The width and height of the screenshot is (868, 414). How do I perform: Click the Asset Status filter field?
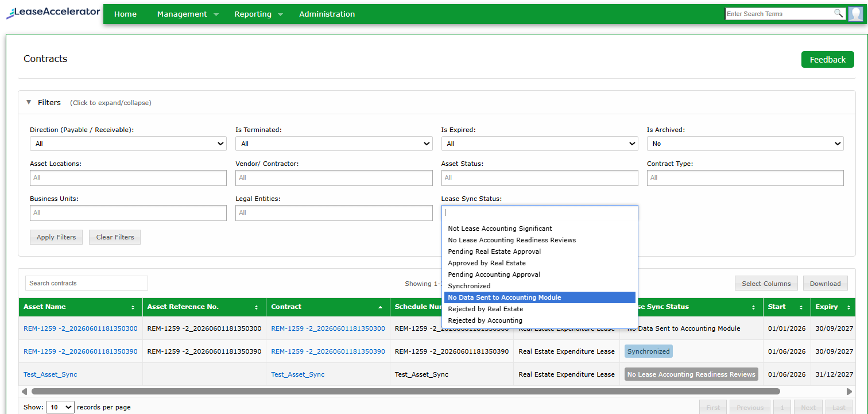tap(540, 178)
